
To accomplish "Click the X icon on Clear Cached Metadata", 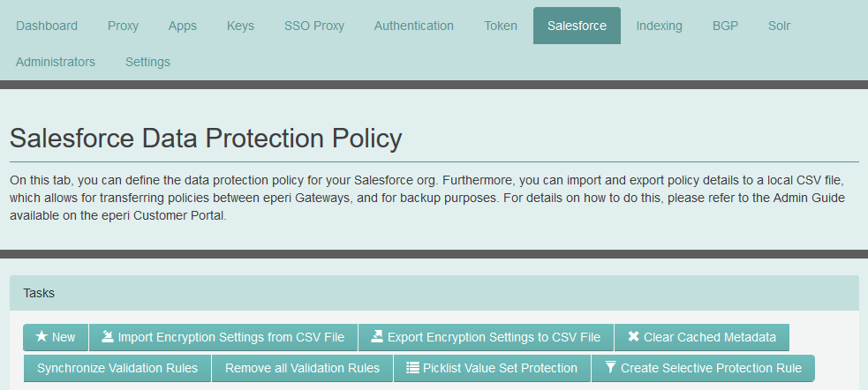I will [634, 336].
